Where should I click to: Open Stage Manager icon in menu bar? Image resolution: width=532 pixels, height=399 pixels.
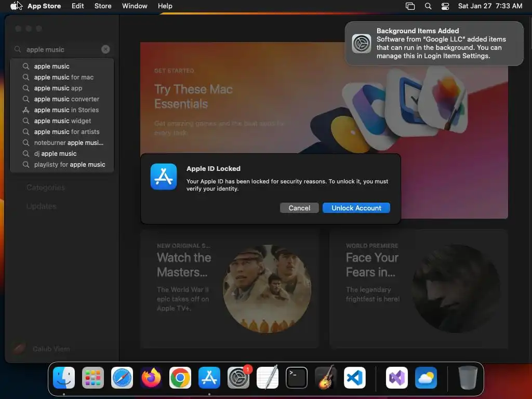410,6
